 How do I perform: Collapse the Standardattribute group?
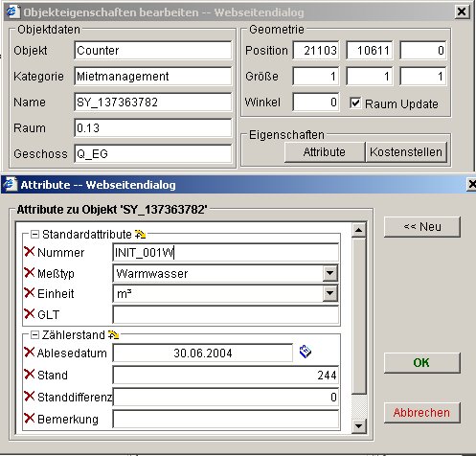pos(34,235)
